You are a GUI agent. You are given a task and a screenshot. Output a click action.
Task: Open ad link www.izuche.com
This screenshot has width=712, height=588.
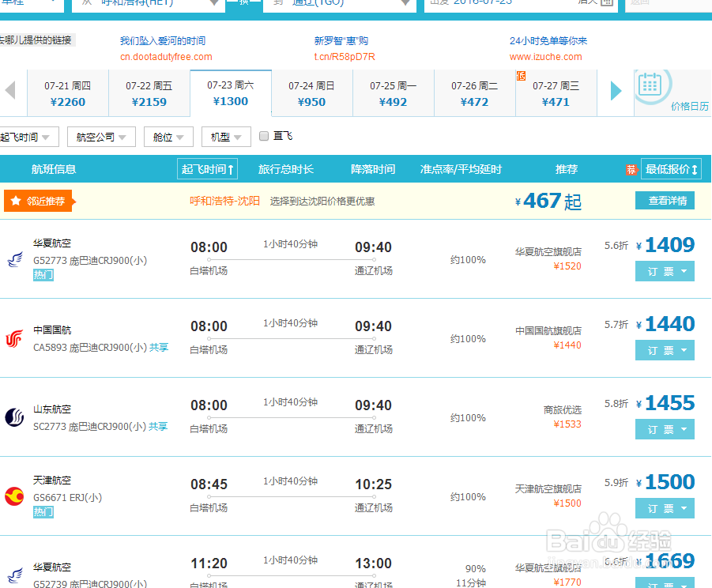pos(546,57)
